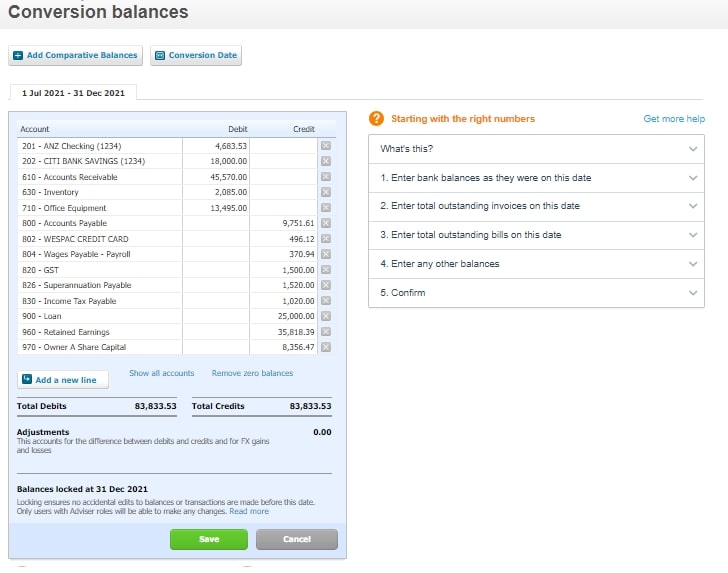Select the 1 Jul 2021 - 31 Dec 2021 tab
The image size is (728, 573).
pyautogui.click(x=73, y=93)
